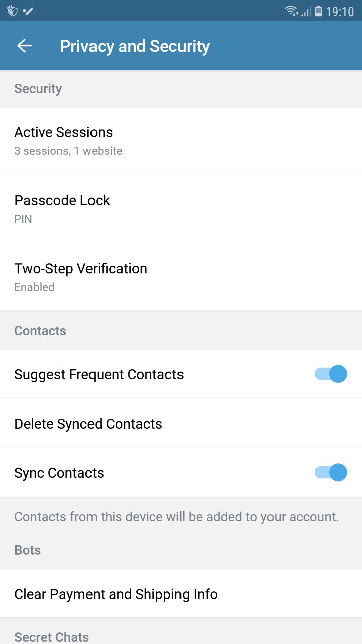This screenshot has width=362, height=644.
Task: Tap the Security section header
Action: tap(38, 89)
